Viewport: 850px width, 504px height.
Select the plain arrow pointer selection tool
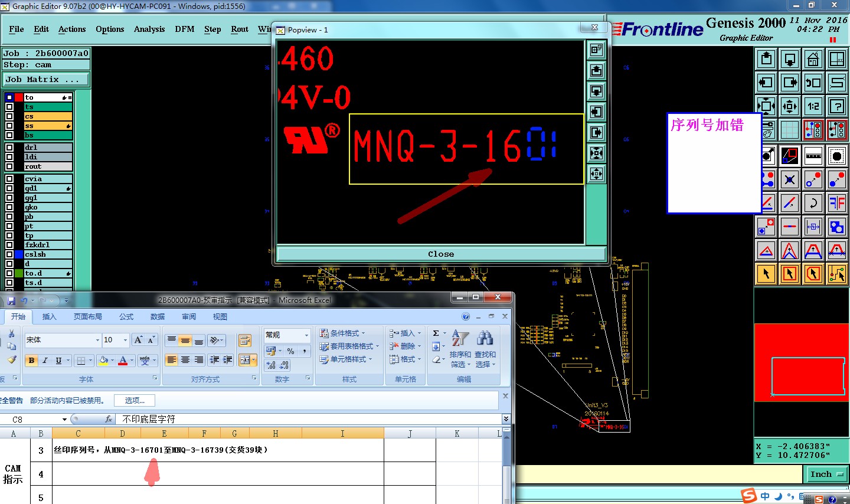click(x=766, y=274)
